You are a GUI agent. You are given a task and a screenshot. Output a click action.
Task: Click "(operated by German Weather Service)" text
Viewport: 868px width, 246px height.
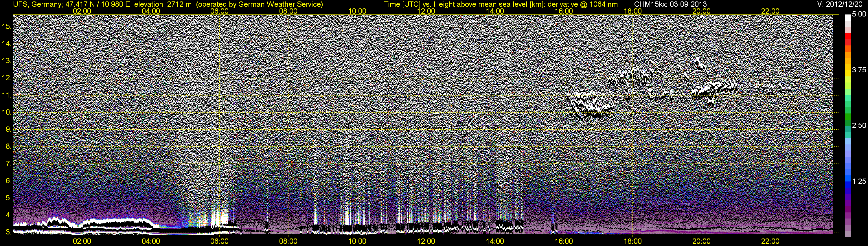[259, 4]
